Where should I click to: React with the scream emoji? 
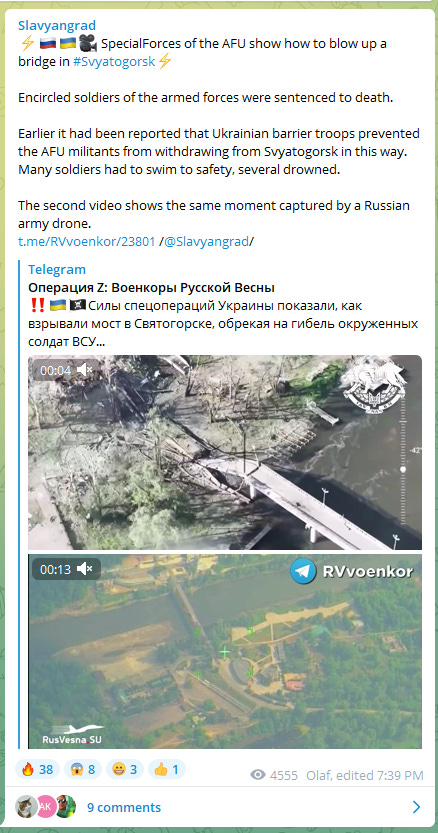click(83, 769)
